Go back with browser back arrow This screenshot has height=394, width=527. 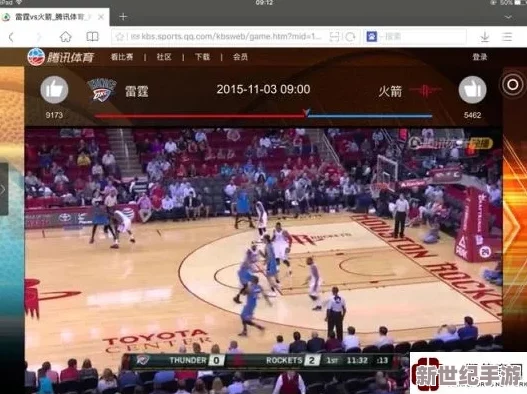point(11,37)
